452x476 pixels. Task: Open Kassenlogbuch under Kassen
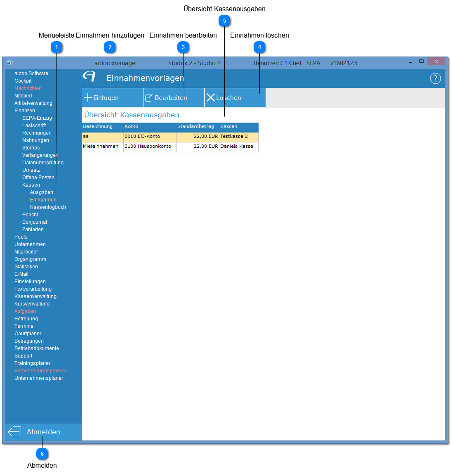[x=48, y=207]
